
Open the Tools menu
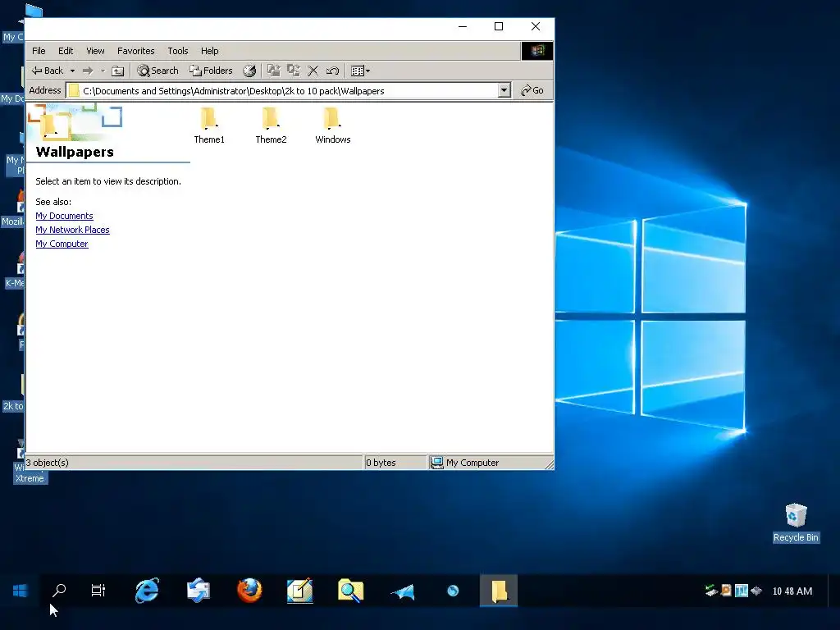(178, 51)
